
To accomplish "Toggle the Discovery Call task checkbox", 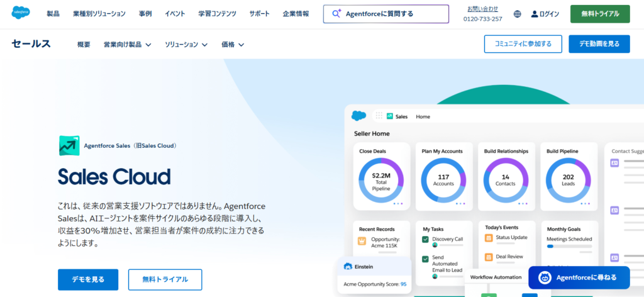I will (x=426, y=239).
